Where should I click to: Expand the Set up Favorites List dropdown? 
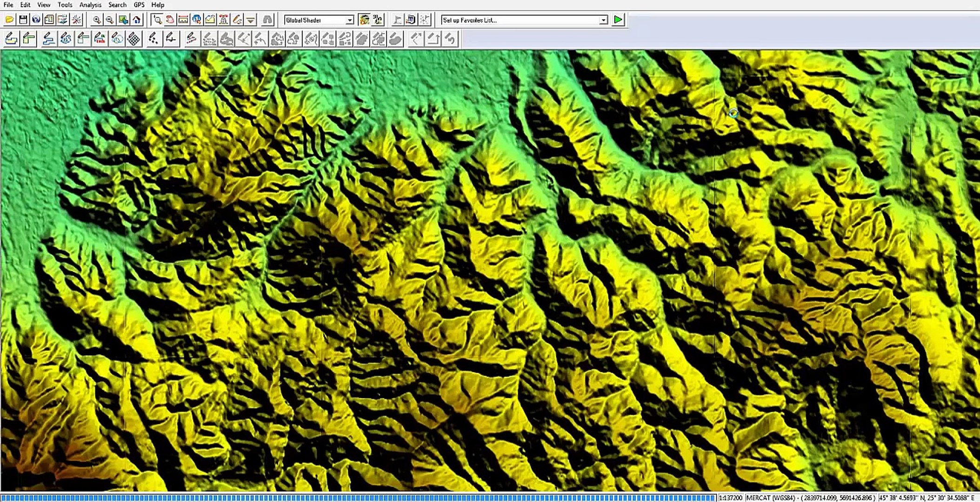tap(603, 20)
